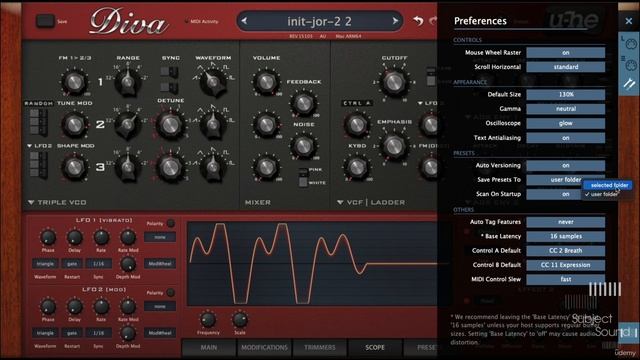Click the preferences tools icon
This screenshot has width=640, height=360.
click(629, 84)
